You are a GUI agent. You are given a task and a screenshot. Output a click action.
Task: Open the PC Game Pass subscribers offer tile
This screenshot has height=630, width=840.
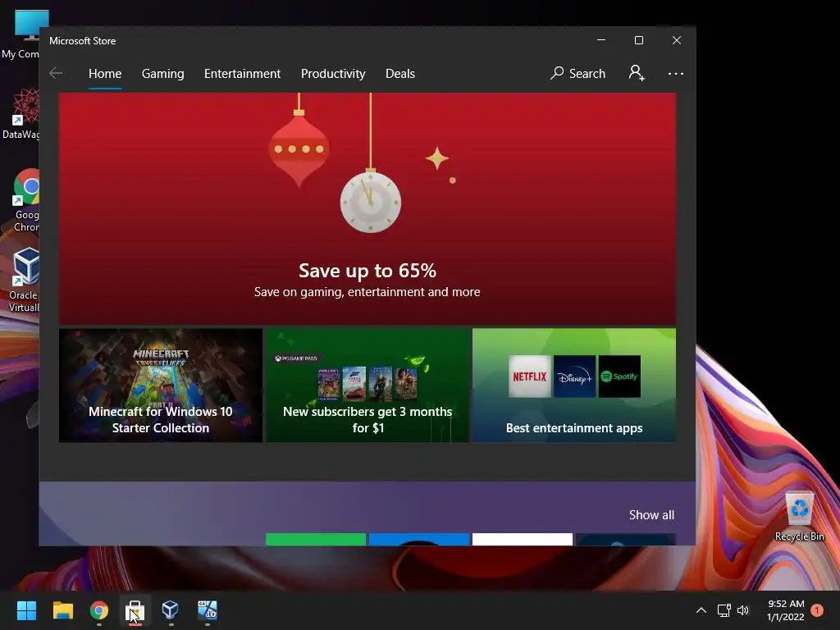click(367, 386)
